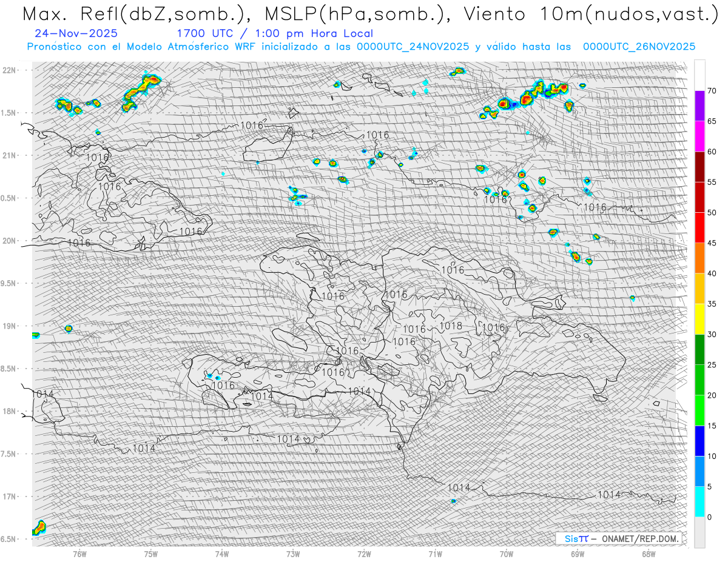
Task: Click the '0' colorbar scale value
Action: 710,517
